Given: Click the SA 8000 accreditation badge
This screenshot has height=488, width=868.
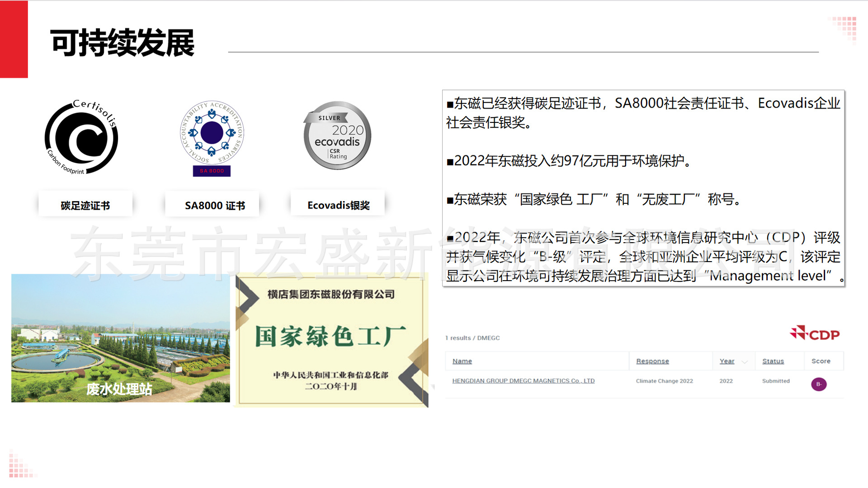Looking at the screenshot, I should 212,137.
